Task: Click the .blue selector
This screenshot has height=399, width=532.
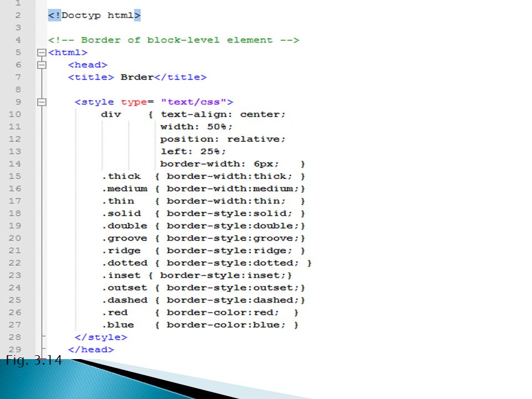Action: click(x=118, y=325)
